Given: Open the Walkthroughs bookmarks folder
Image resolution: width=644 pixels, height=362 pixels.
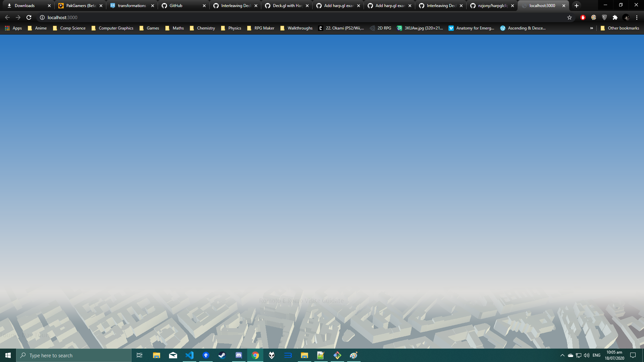Looking at the screenshot, I should click(296, 28).
